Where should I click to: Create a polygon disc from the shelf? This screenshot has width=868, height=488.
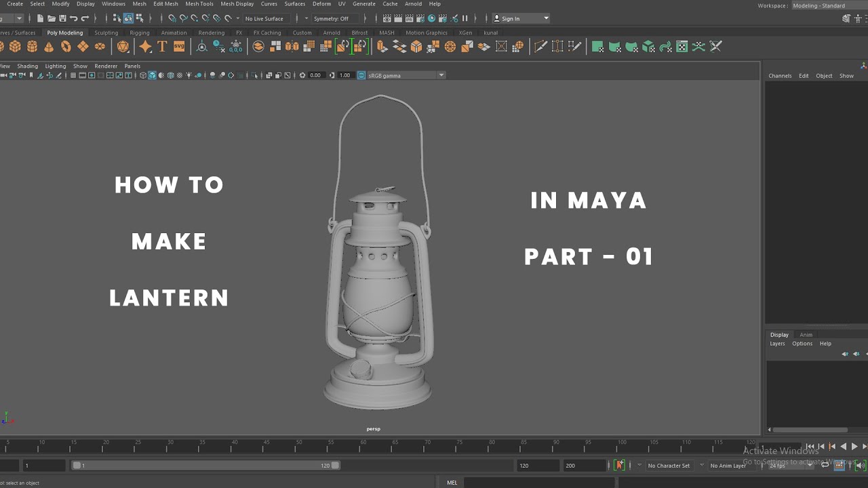coord(100,46)
